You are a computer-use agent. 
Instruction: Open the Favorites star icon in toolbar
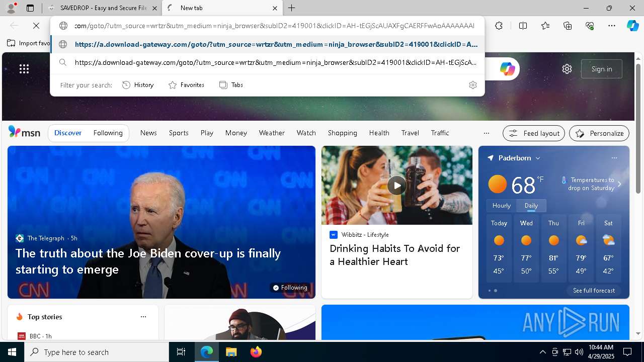pyautogui.click(x=545, y=26)
